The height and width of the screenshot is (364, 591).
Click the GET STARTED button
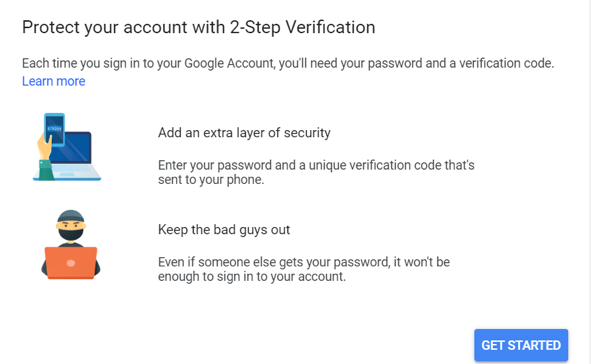pyautogui.click(x=521, y=345)
